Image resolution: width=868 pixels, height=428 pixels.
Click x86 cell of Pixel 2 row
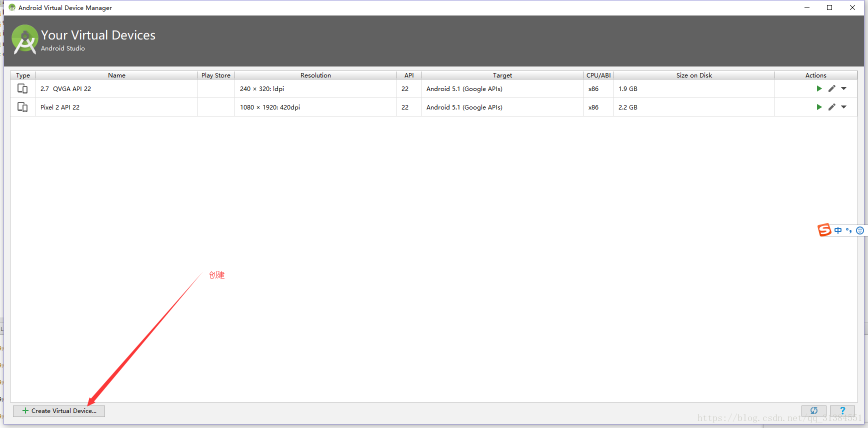(598, 107)
